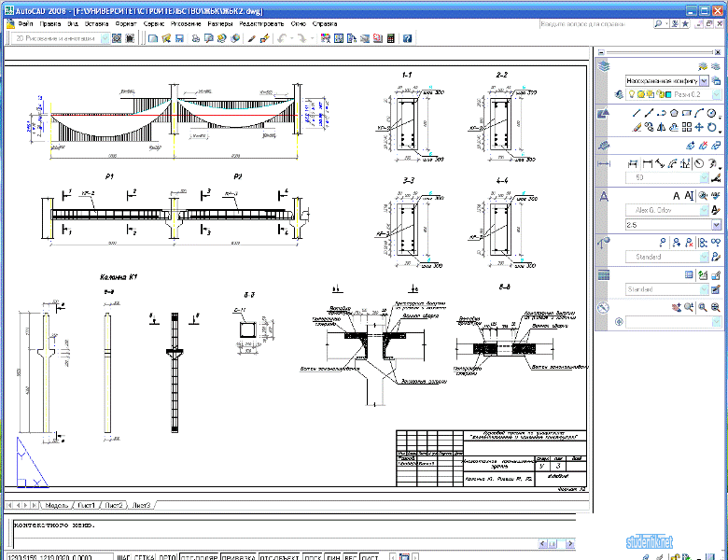Click the Spell Check ABC icon
728x560 pixels.
click(716, 195)
